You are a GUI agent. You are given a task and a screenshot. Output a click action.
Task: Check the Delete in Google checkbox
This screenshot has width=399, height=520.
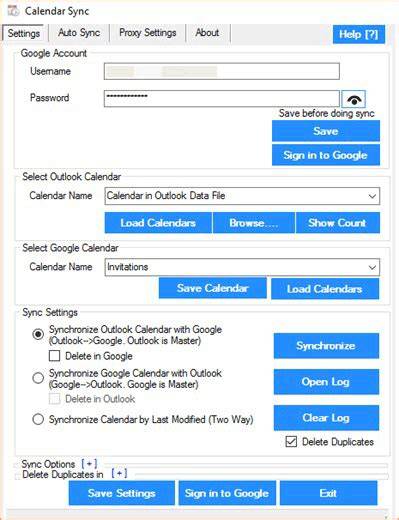tap(54, 356)
